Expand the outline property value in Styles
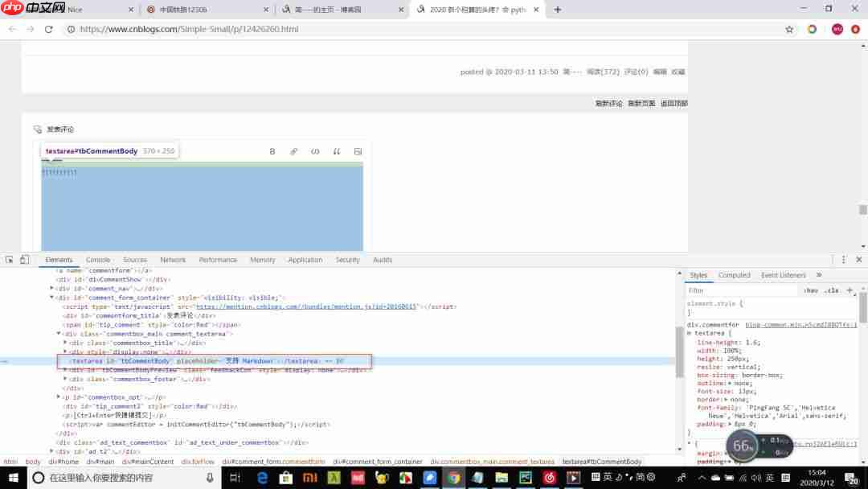868x489 pixels. (730, 383)
